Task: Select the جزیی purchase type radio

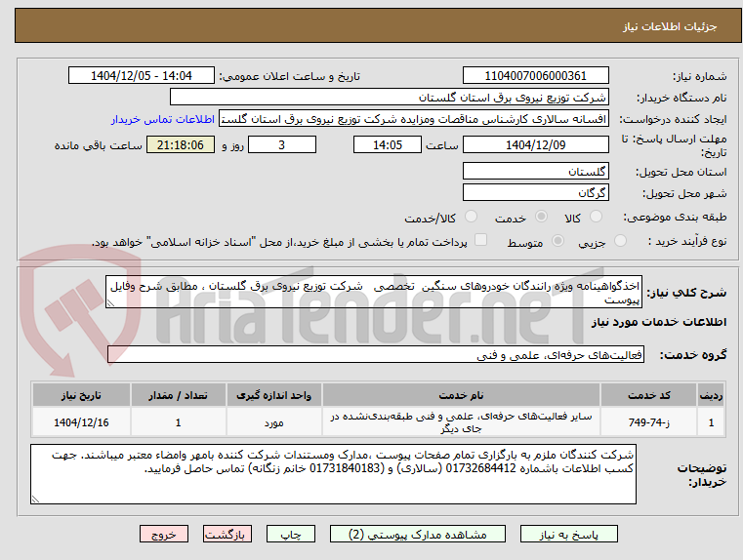Action: (x=620, y=241)
